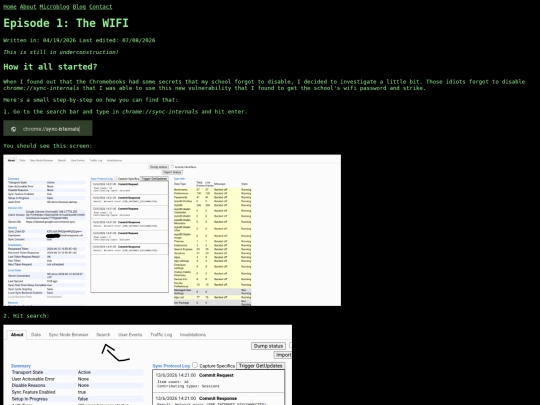Open the Blog navigation link
This screenshot has height=405, width=540.
[79, 7]
